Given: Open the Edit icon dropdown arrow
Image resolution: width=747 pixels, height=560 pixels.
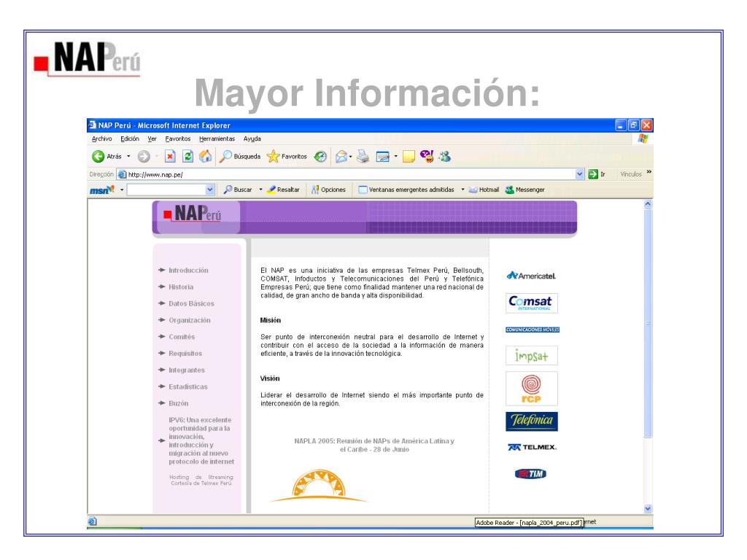Looking at the screenshot, I should [395, 156].
